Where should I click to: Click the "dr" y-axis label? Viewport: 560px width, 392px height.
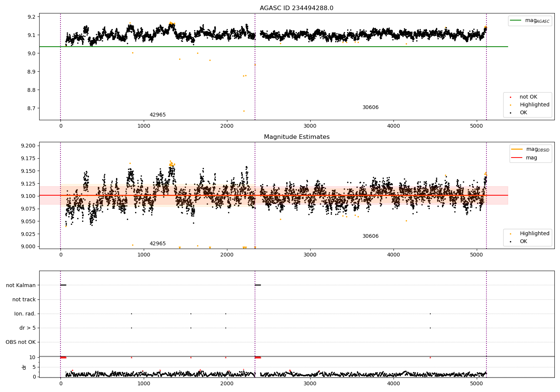coord(24,367)
